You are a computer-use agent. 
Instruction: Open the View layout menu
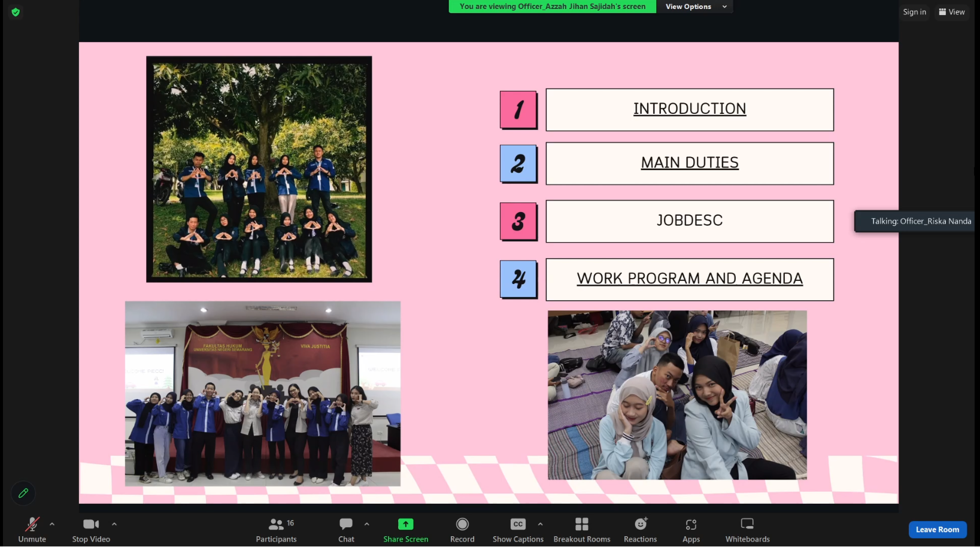(952, 12)
